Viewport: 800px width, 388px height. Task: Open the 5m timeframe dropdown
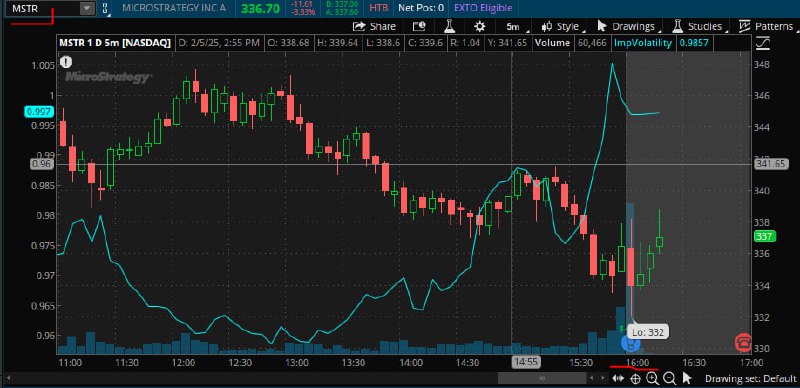(513, 27)
